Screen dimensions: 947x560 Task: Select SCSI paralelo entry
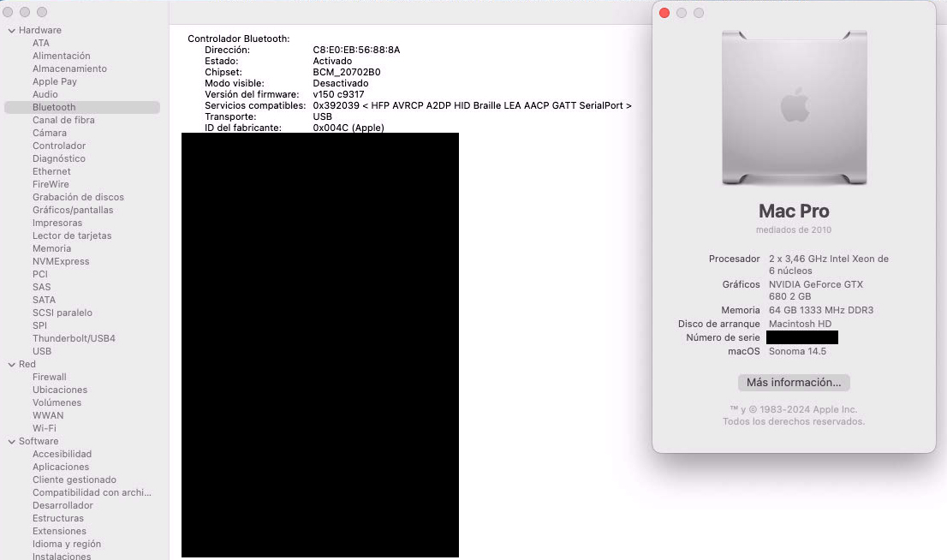pyautogui.click(x=63, y=313)
